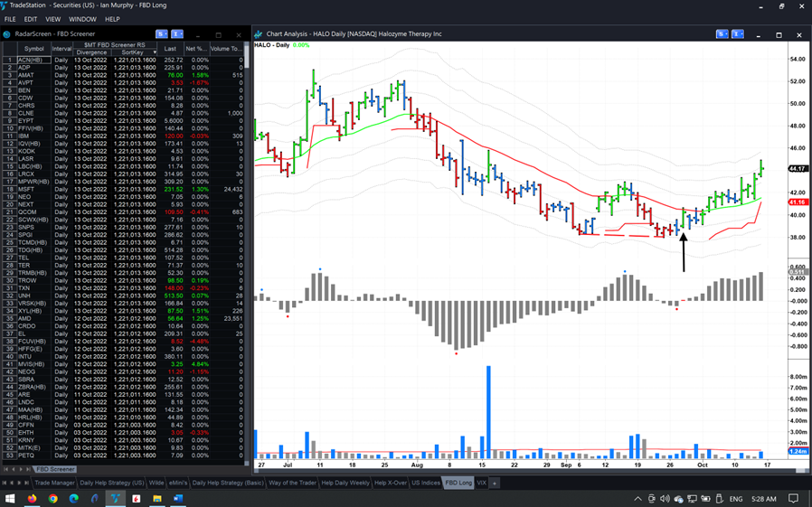The image size is (812, 507).
Task: Click the Divergence column header
Action: [91, 52]
